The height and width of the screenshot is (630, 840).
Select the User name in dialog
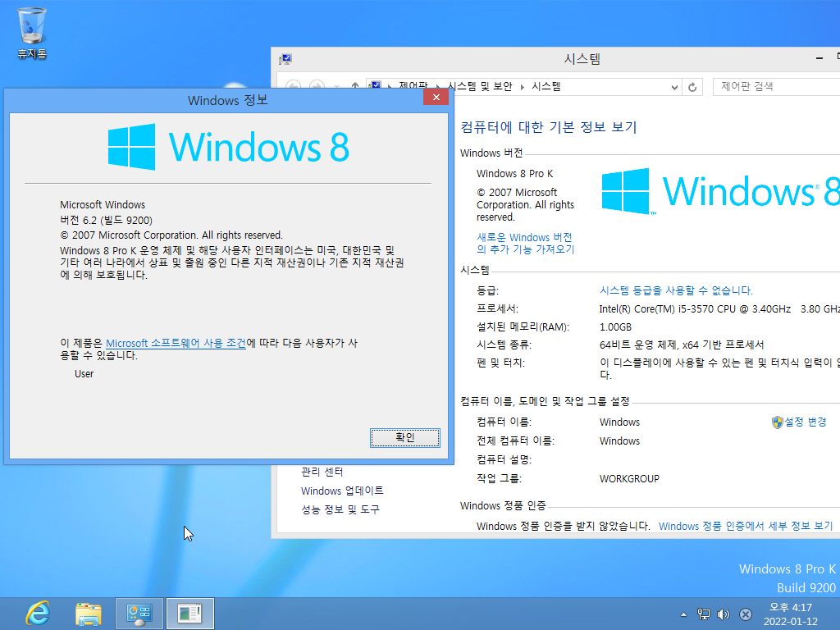tap(84, 374)
